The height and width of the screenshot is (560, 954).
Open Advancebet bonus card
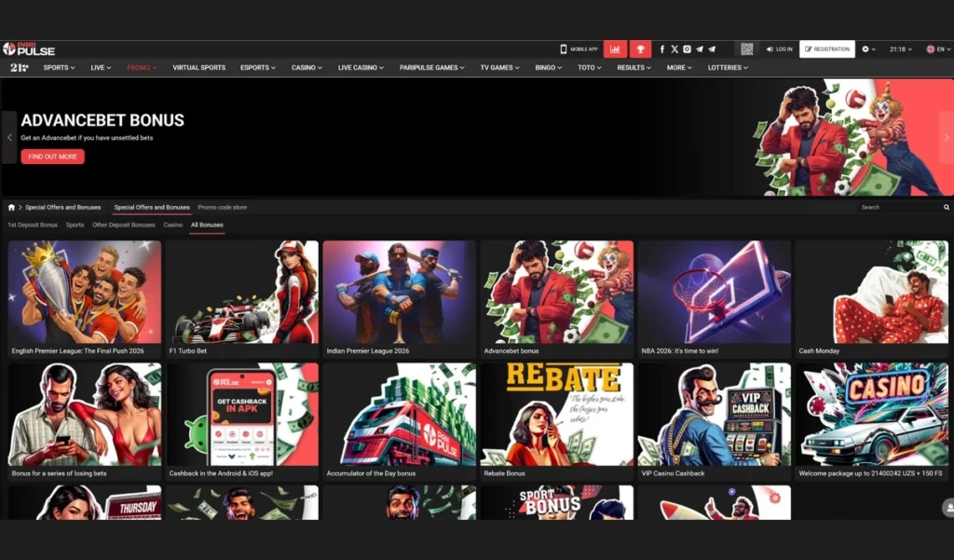pos(557,299)
